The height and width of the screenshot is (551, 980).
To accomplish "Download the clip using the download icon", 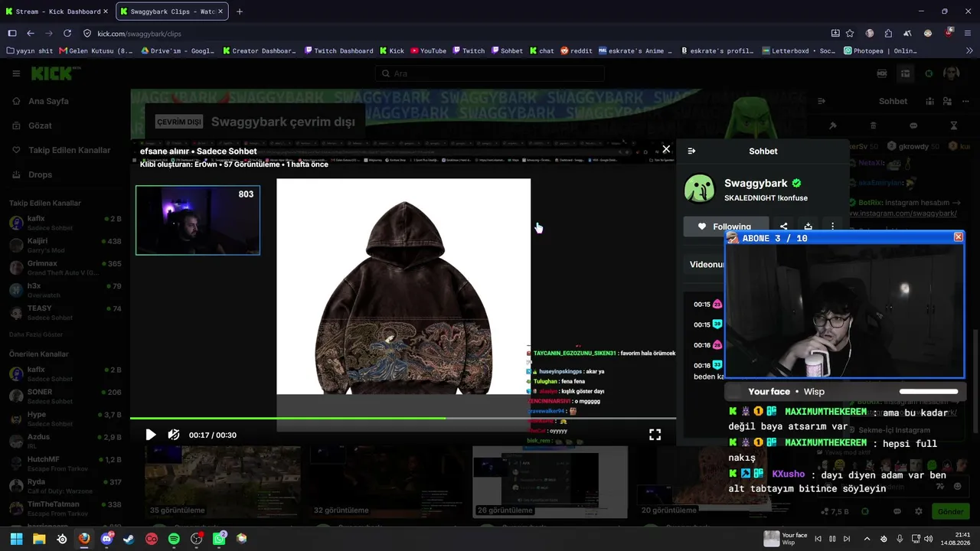I will (808, 227).
